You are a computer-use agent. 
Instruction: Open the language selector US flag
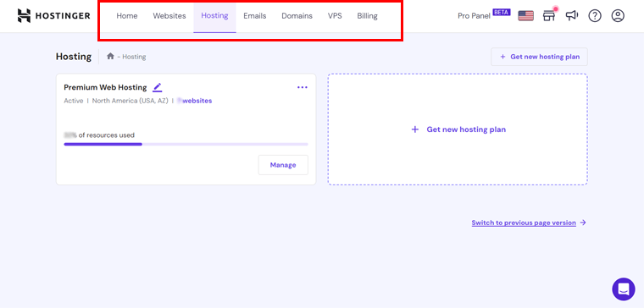coord(525,16)
